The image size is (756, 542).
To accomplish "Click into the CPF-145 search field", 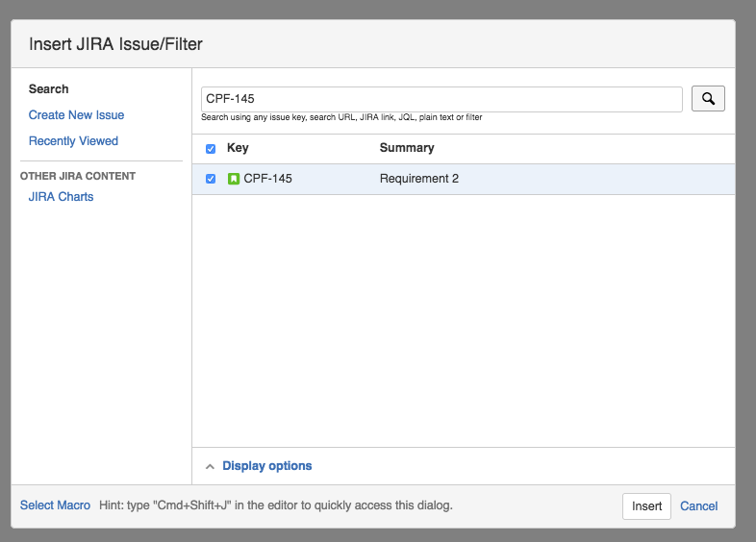I will point(441,99).
